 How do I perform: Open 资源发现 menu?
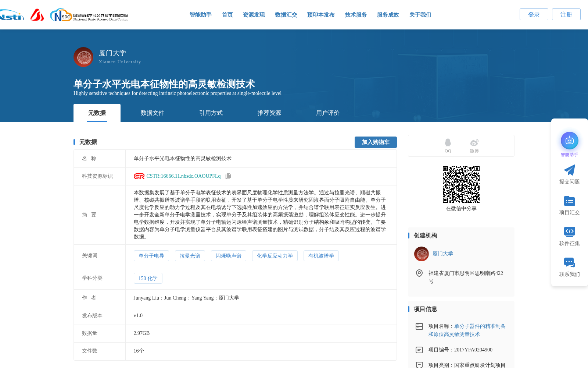[x=254, y=15]
